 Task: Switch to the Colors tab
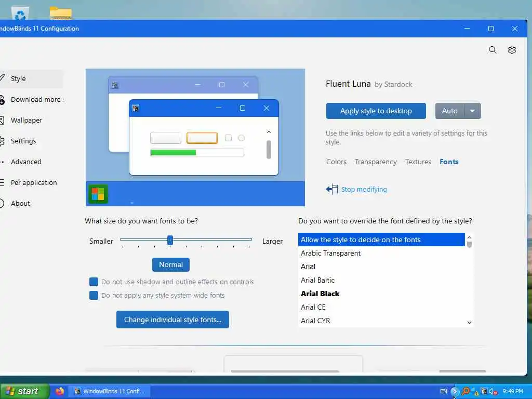tap(336, 162)
